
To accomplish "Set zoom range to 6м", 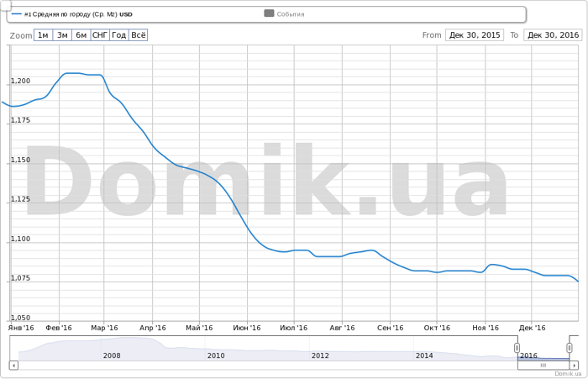I will (81, 35).
